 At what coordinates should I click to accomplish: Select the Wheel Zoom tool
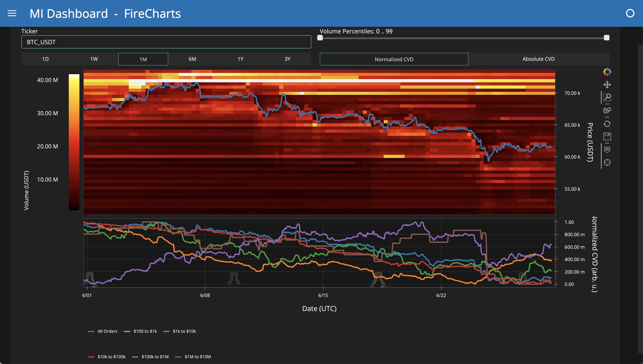pyautogui.click(x=607, y=111)
